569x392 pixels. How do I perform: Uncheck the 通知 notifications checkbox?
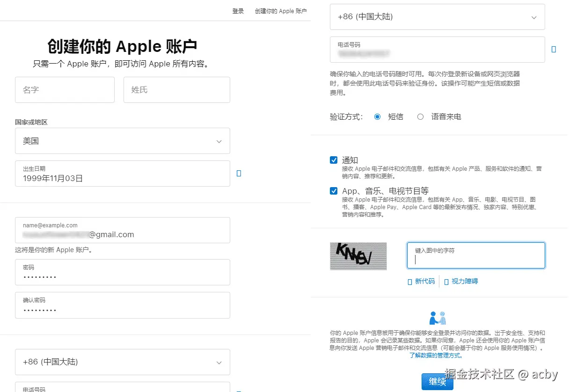coord(333,160)
